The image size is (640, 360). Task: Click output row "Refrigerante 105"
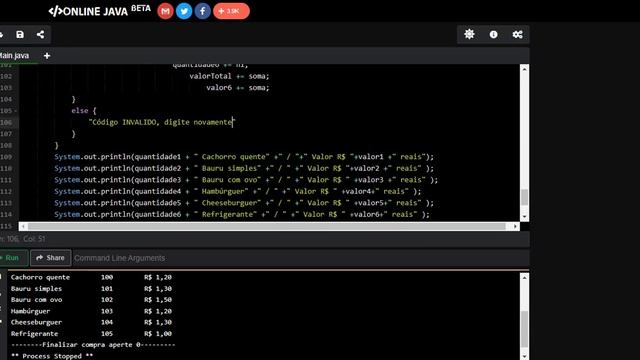tap(91, 333)
